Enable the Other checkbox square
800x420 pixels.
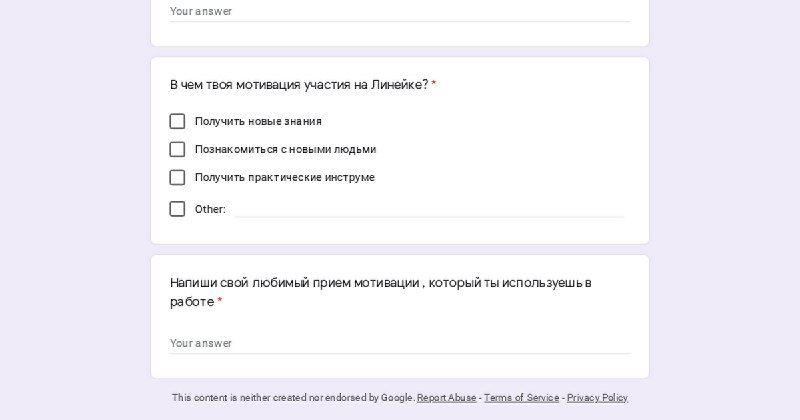click(177, 209)
